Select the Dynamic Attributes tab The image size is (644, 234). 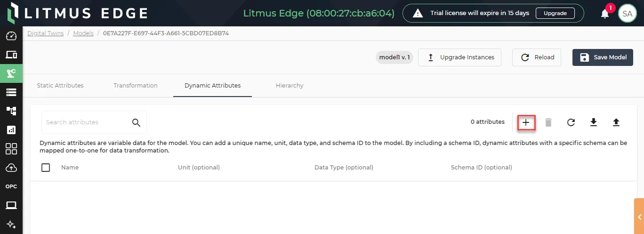[x=213, y=86]
